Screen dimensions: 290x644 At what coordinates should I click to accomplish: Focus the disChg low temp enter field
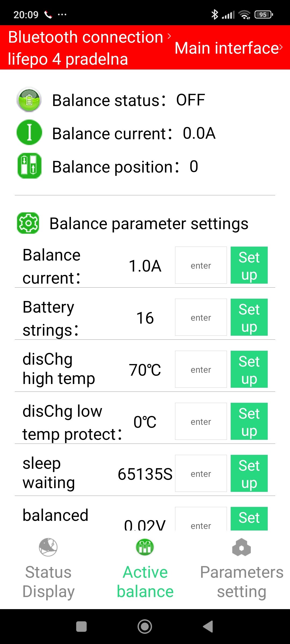click(201, 421)
